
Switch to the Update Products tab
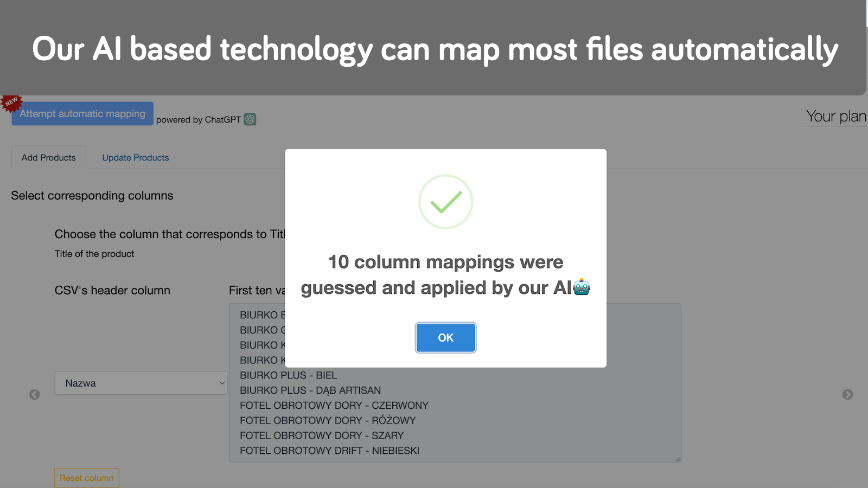pos(135,157)
